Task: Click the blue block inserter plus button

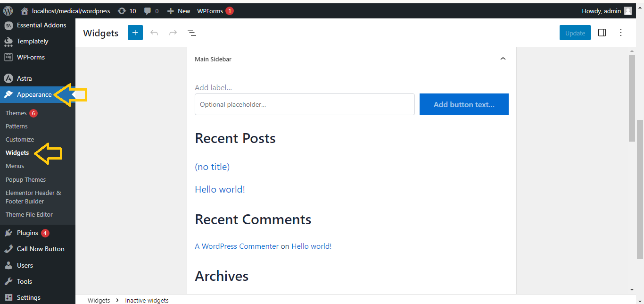Action: click(x=135, y=33)
